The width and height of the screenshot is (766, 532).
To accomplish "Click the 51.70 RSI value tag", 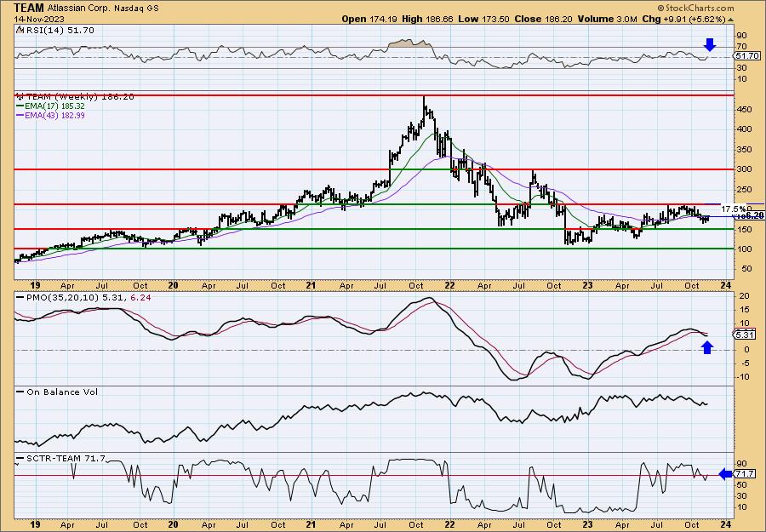I will 747,57.
